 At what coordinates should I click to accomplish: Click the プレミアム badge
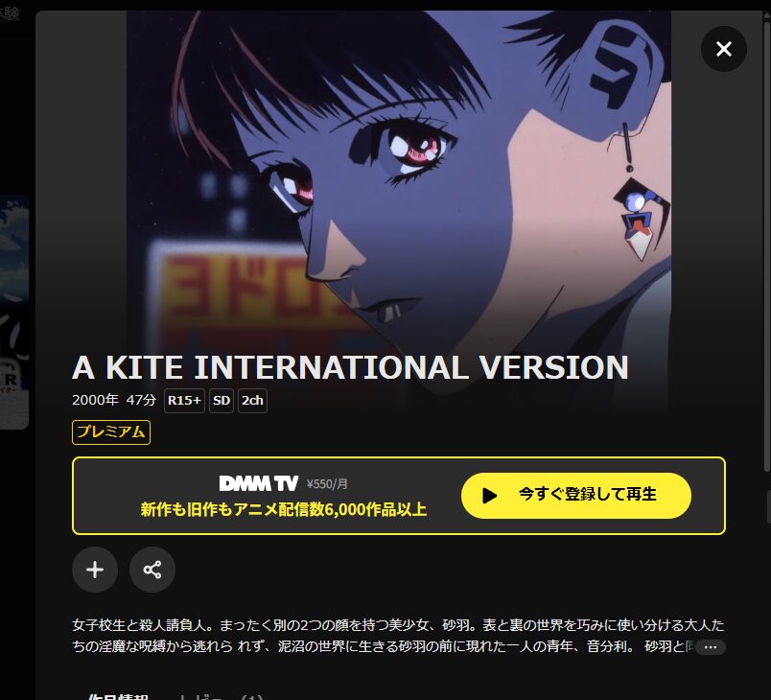pyautogui.click(x=111, y=432)
